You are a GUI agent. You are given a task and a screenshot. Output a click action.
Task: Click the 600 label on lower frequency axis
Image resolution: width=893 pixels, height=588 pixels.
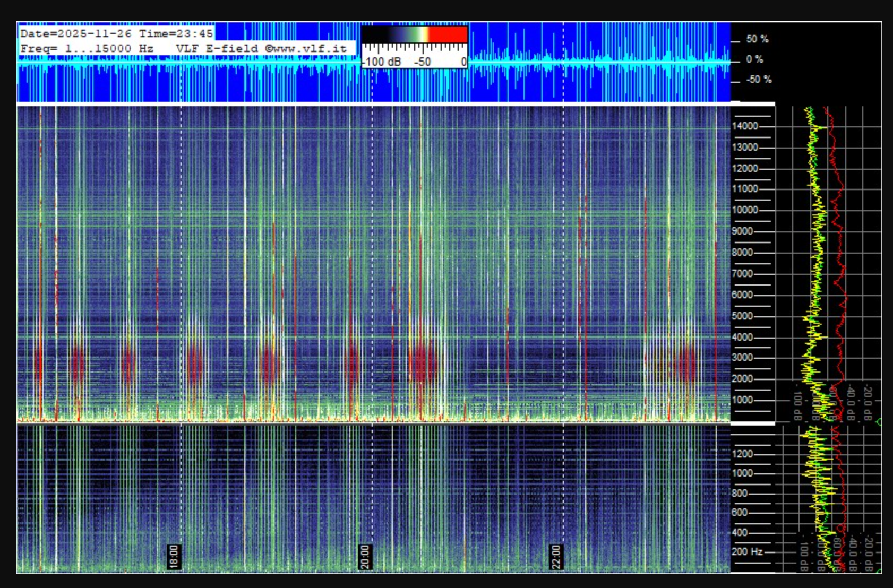click(740, 513)
